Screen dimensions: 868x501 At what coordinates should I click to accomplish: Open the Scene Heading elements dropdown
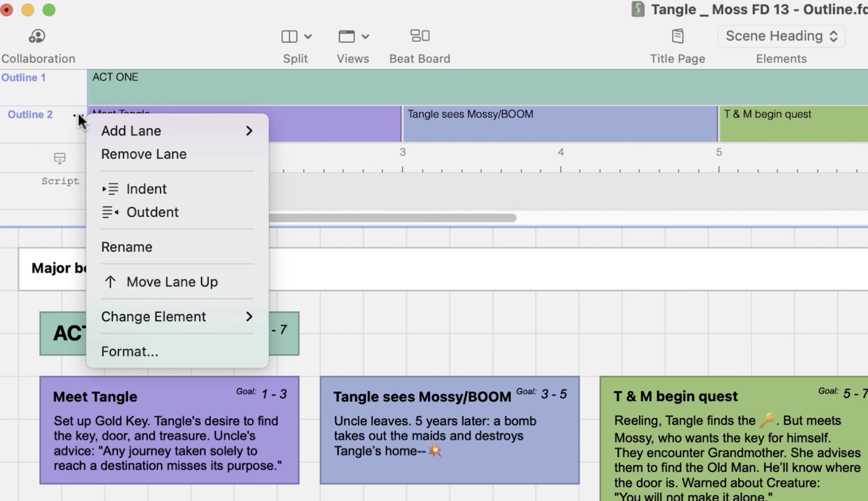[781, 36]
